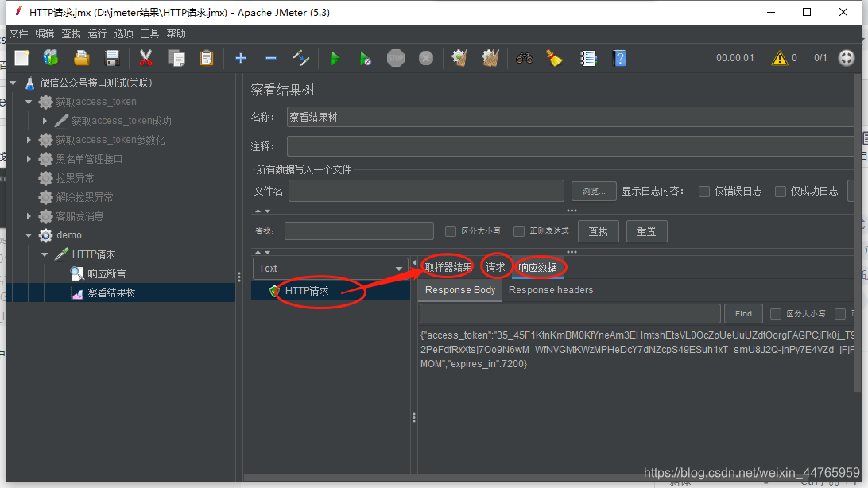Click the Shutdown test icon
The image size is (868, 488).
pyautogui.click(x=426, y=58)
